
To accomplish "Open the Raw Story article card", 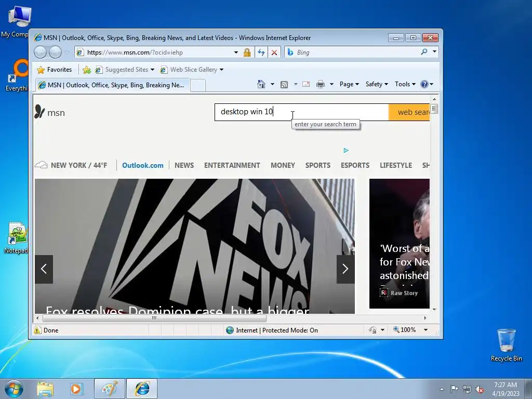I will pyautogui.click(x=400, y=244).
